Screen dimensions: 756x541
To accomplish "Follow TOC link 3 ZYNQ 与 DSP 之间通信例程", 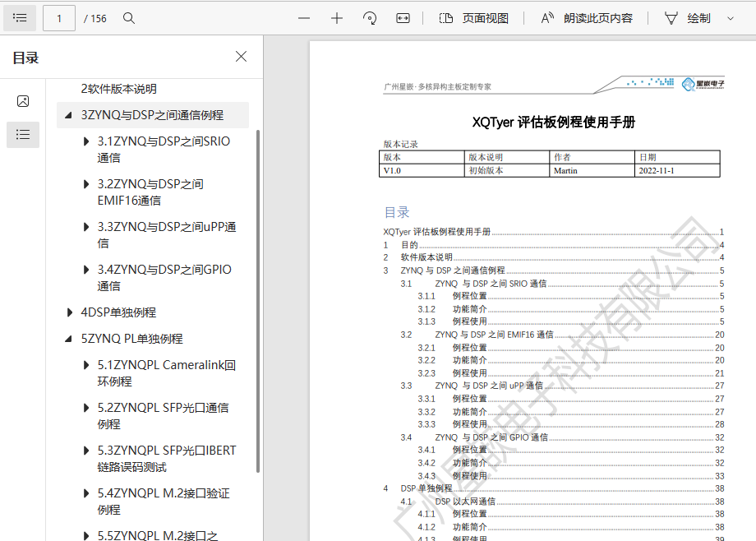I will pyautogui.click(x=554, y=270).
